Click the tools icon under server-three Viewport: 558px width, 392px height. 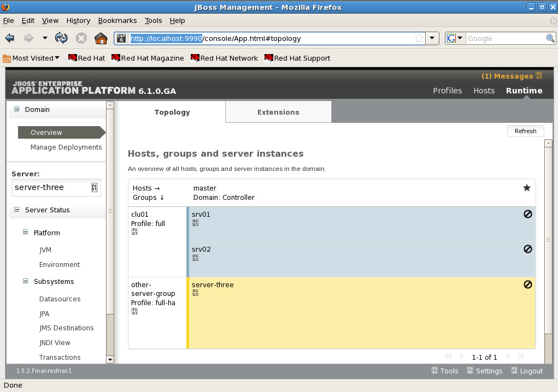pyautogui.click(x=195, y=293)
